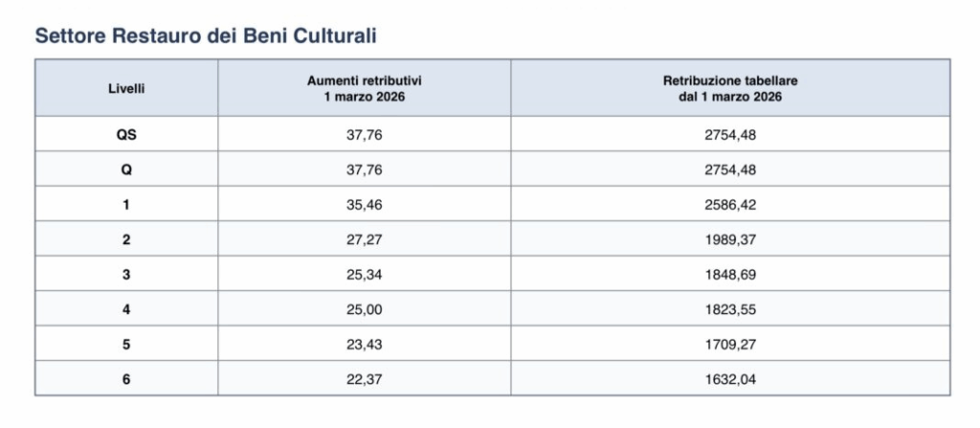Select the level 2 row label
This screenshot has height=428, width=980.
[x=126, y=238]
